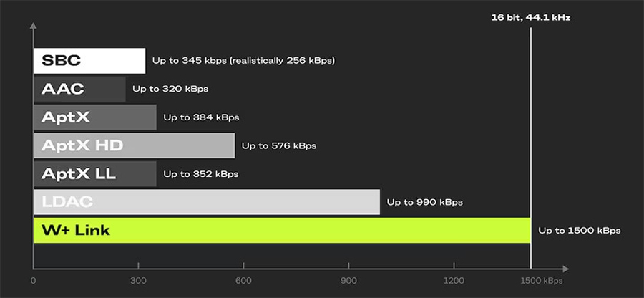Select the AAC codec bar
The height and width of the screenshot is (298, 644).
tap(79, 89)
